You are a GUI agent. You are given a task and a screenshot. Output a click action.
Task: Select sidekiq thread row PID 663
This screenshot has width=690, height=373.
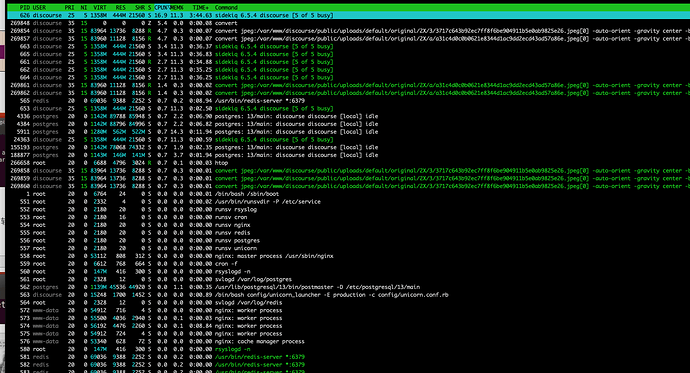click(349, 47)
